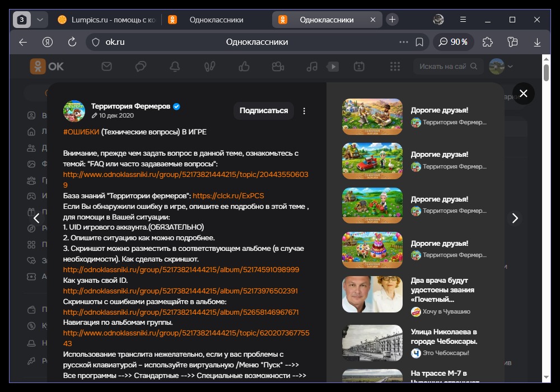Open OK services grid icon
The height and width of the screenshot is (392, 560).
coord(395,67)
